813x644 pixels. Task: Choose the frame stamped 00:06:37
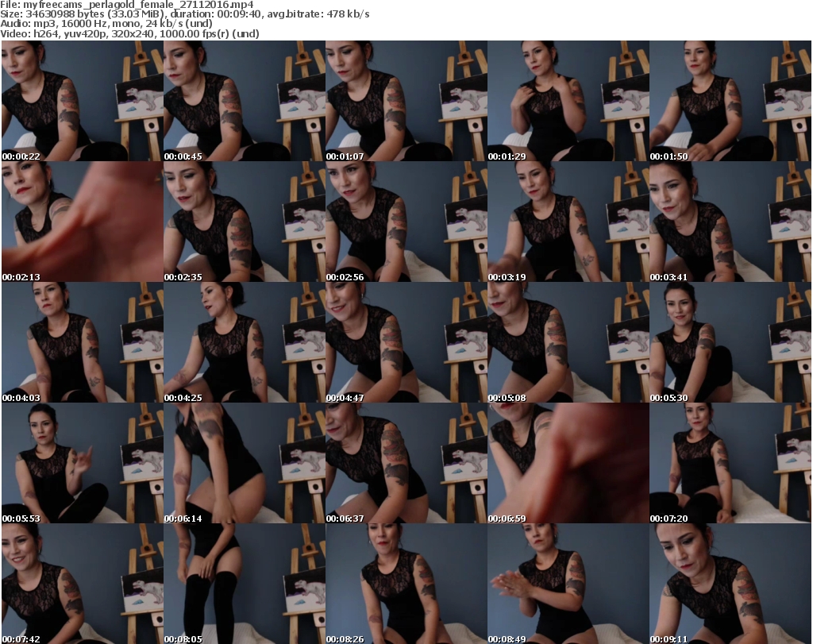coord(406,463)
